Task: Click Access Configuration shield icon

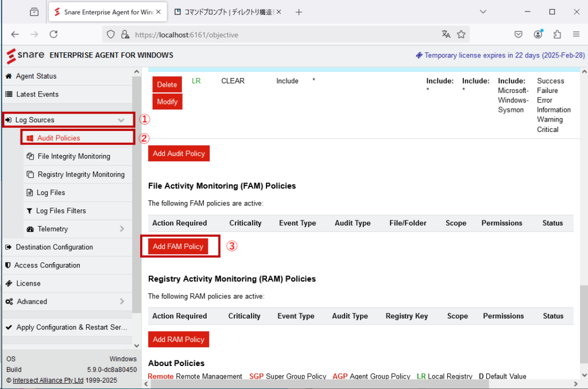Action: (8, 265)
